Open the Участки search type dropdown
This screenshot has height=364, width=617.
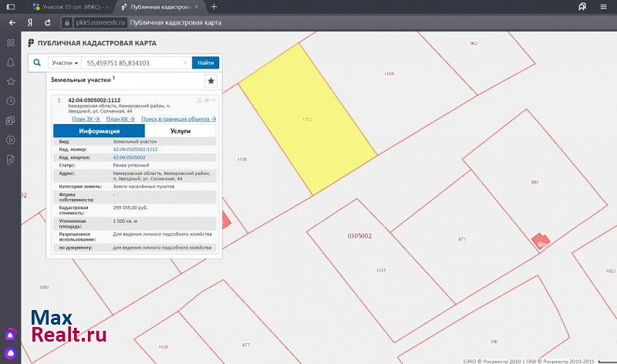[x=65, y=62]
